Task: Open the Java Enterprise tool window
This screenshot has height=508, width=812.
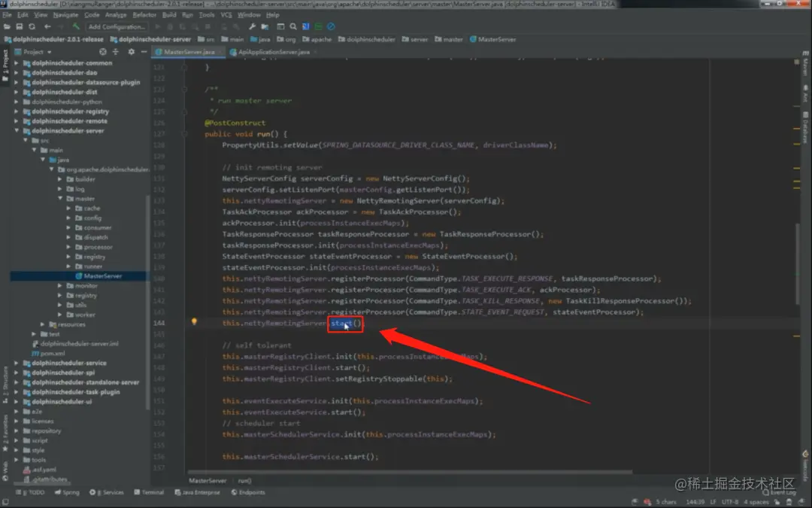Action: point(197,492)
